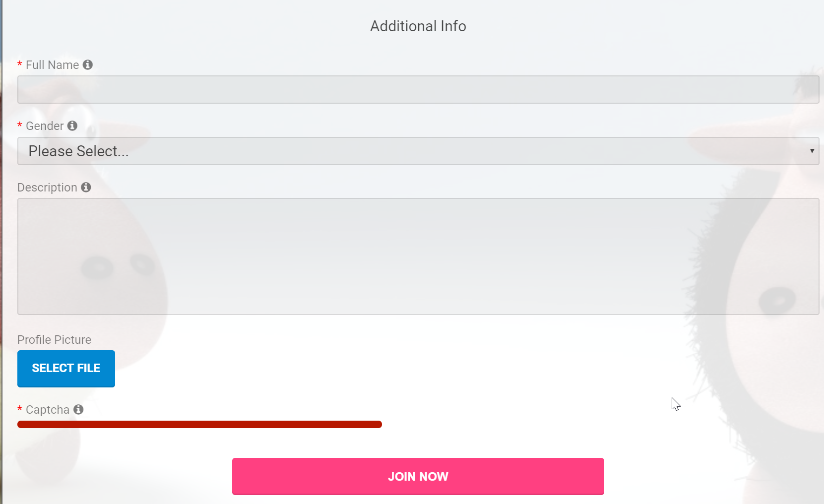
Task: Click the red asterisk beside Full Name
Action: (x=20, y=64)
